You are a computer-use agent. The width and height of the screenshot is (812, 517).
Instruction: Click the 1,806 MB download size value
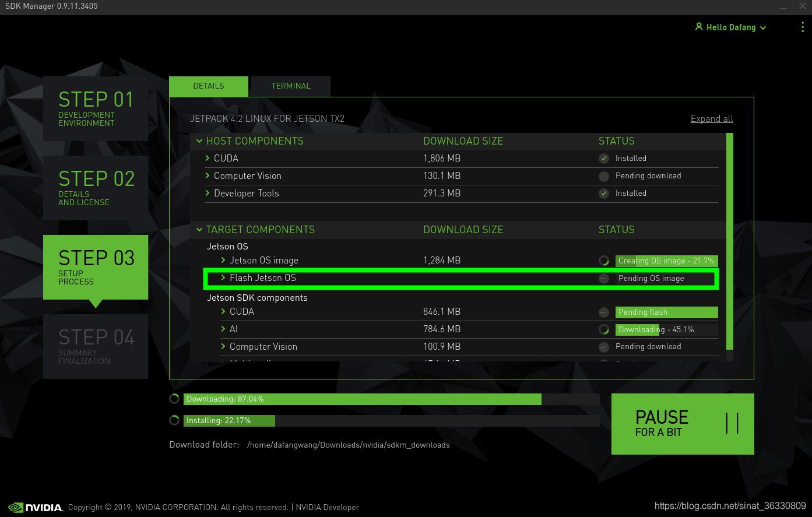point(442,159)
